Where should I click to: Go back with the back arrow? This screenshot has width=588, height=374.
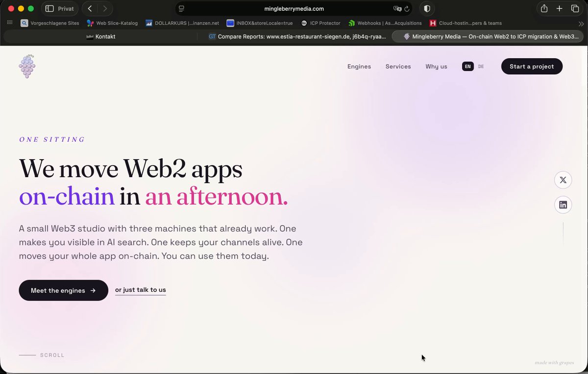tap(90, 9)
